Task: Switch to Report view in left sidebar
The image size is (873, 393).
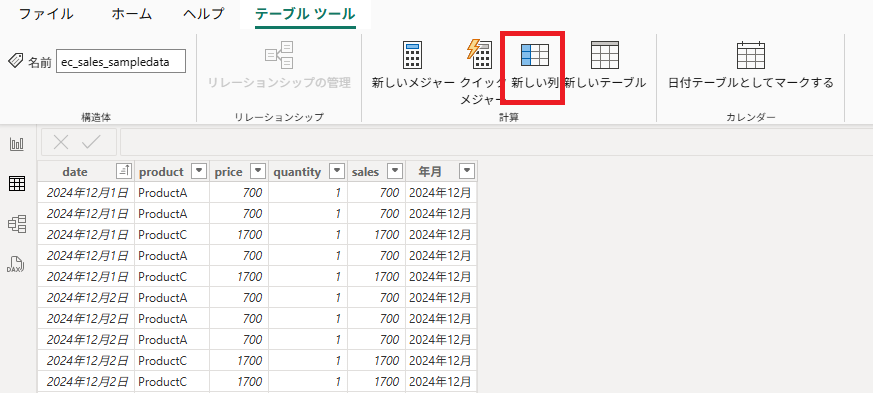Action: (x=17, y=145)
